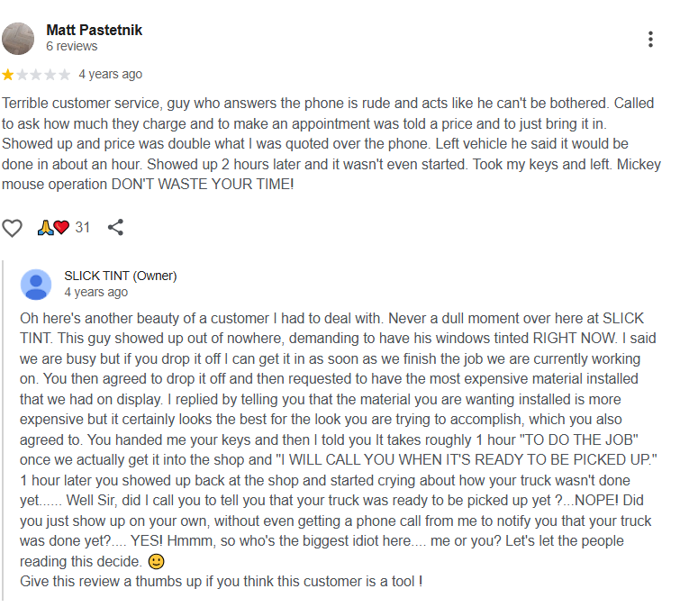Open the Matt Pastetnik reviewer name link
Viewport: 698px width, 616px height.
94,31
